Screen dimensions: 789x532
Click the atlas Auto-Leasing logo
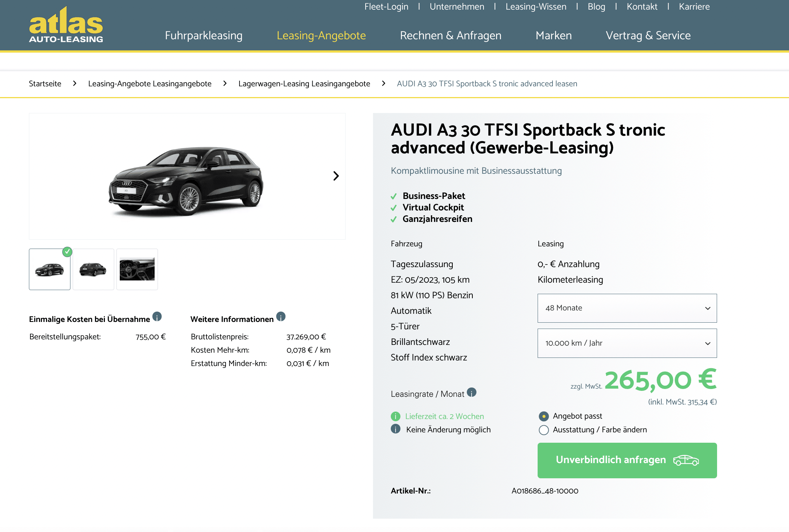(x=66, y=24)
